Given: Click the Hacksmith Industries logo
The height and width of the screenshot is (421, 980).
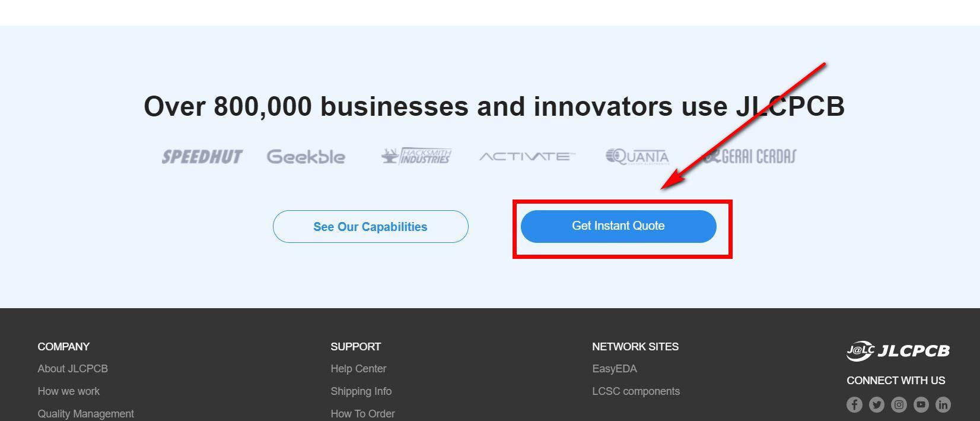Looking at the screenshot, I should (x=416, y=156).
